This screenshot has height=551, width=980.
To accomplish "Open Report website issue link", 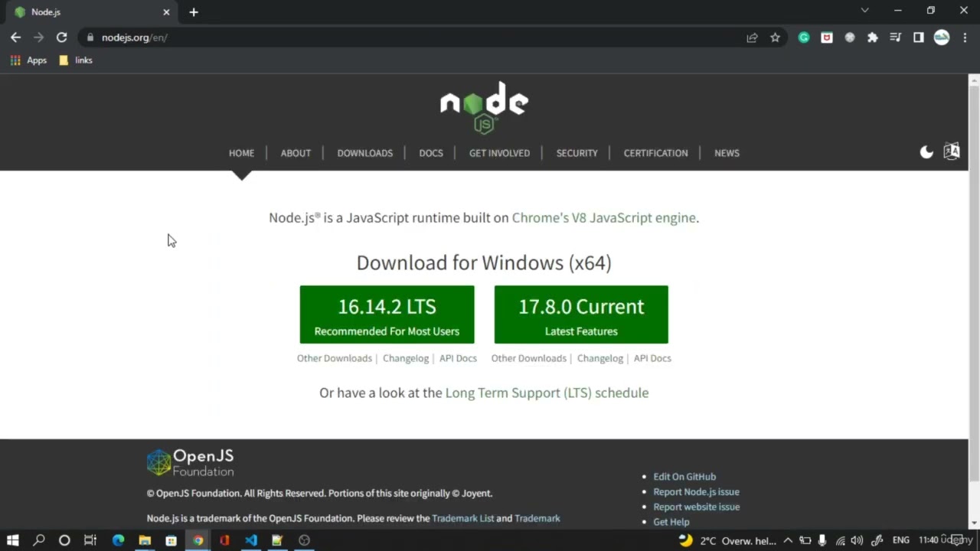I will click(x=696, y=507).
